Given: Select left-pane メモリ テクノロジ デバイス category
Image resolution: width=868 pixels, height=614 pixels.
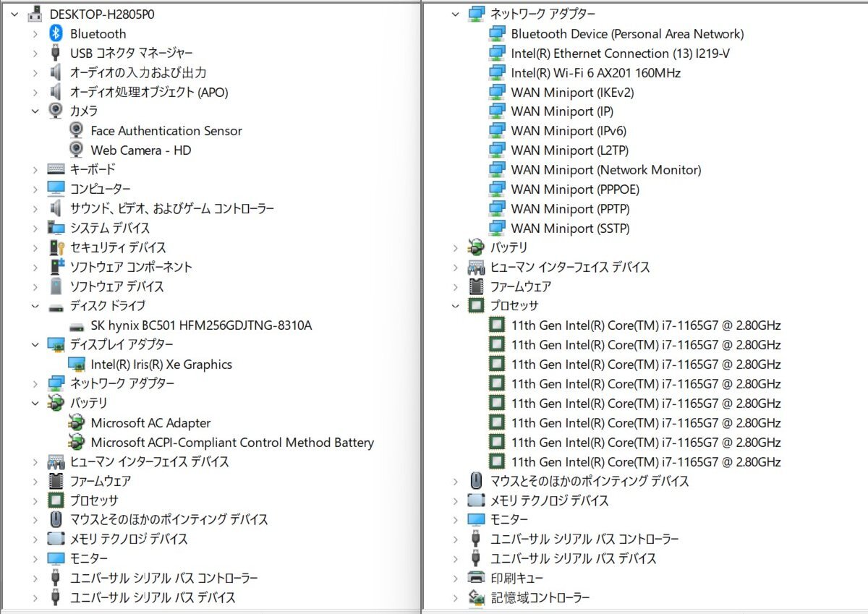Looking at the screenshot, I should [129, 539].
